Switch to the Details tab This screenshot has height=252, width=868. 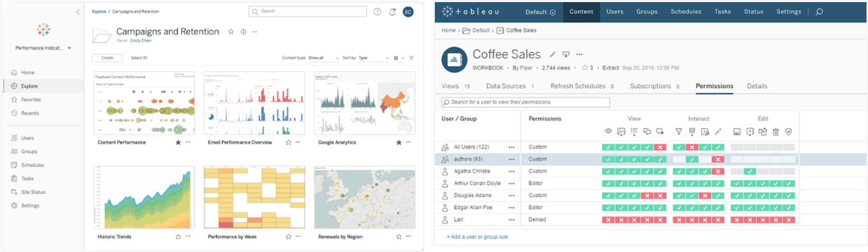point(757,86)
